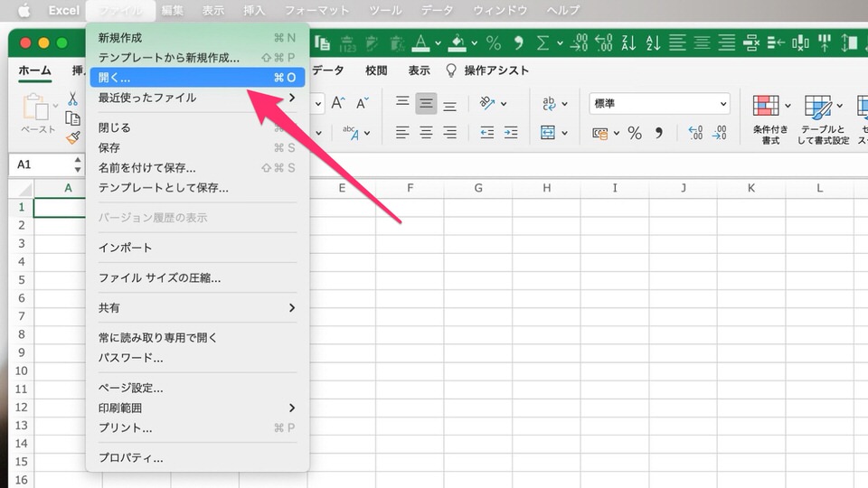Click font color A in green toolbar

pos(420,42)
